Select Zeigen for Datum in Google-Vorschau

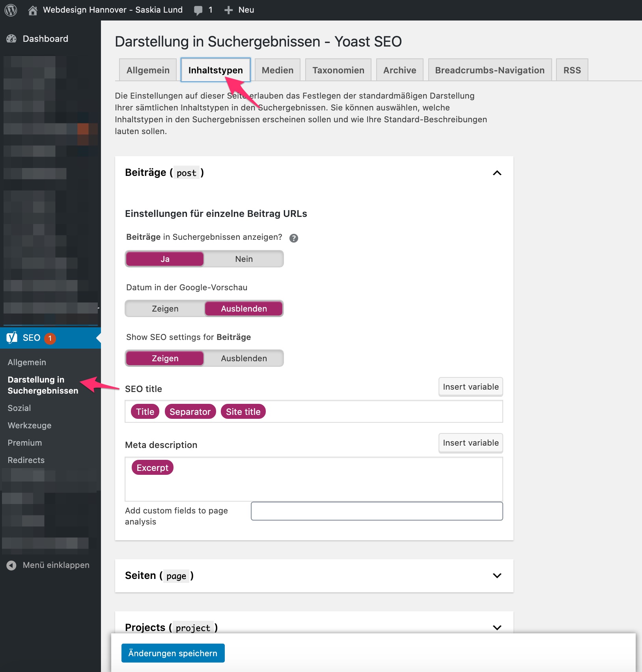(x=165, y=309)
